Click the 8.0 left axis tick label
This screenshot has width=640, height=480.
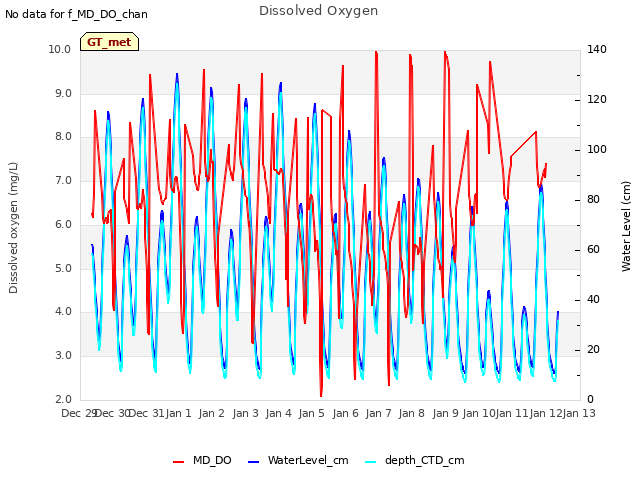pyautogui.click(x=63, y=137)
